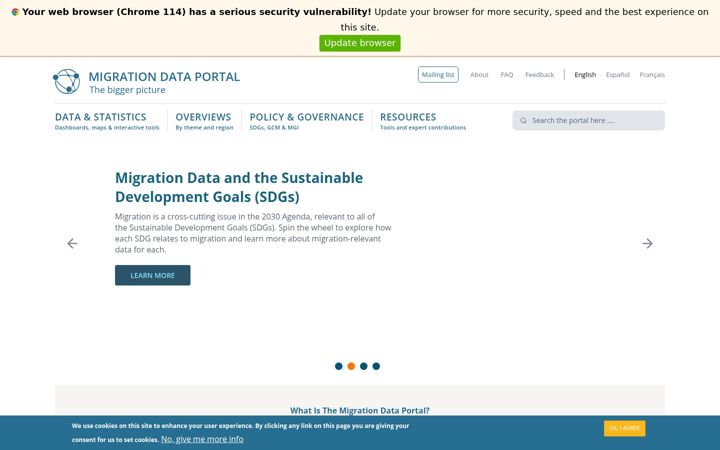The height and width of the screenshot is (450, 720).
Task: Open the Feedback link
Action: pyautogui.click(x=540, y=74)
